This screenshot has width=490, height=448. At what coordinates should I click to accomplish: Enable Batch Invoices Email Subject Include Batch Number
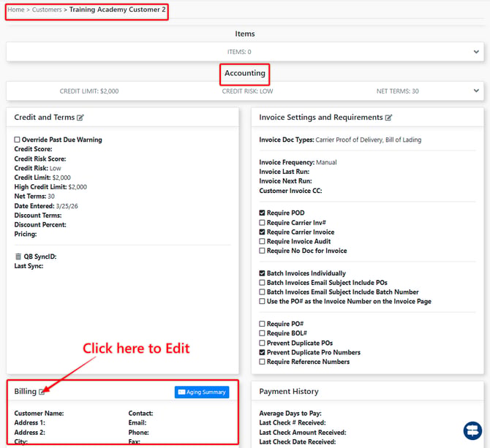pyautogui.click(x=263, y=292)
